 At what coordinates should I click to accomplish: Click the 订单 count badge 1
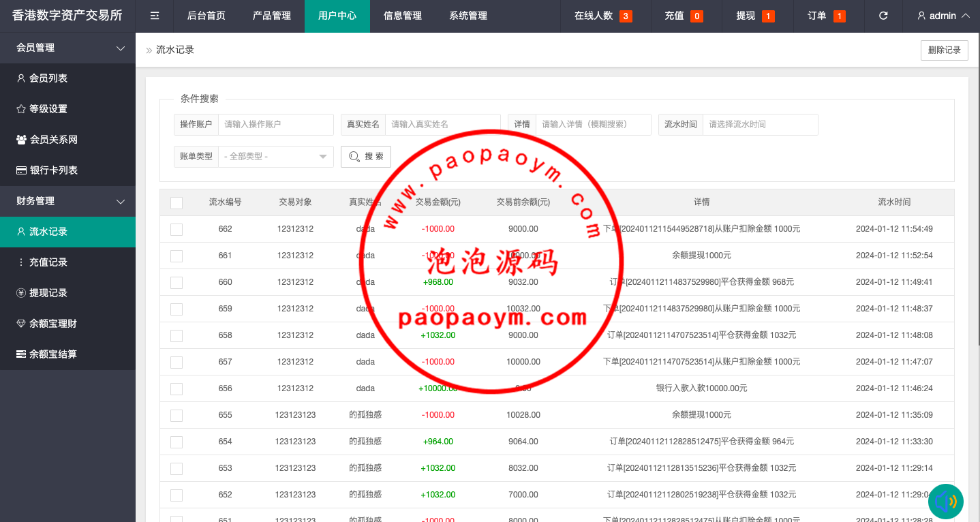[x=839, y=16]
